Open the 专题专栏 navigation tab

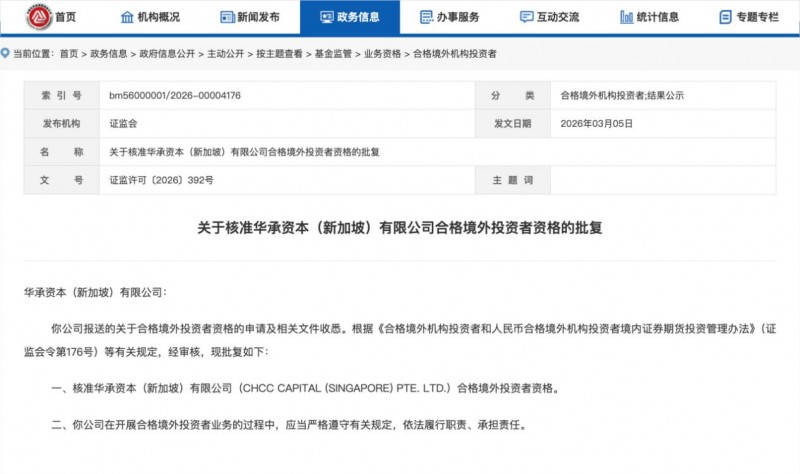click(749, 17)
